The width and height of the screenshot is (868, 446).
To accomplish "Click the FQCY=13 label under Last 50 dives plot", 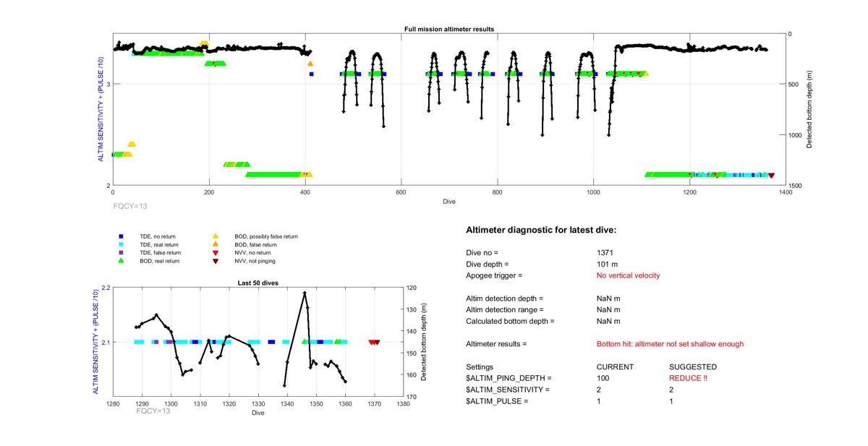I will (x=153, y=411).
